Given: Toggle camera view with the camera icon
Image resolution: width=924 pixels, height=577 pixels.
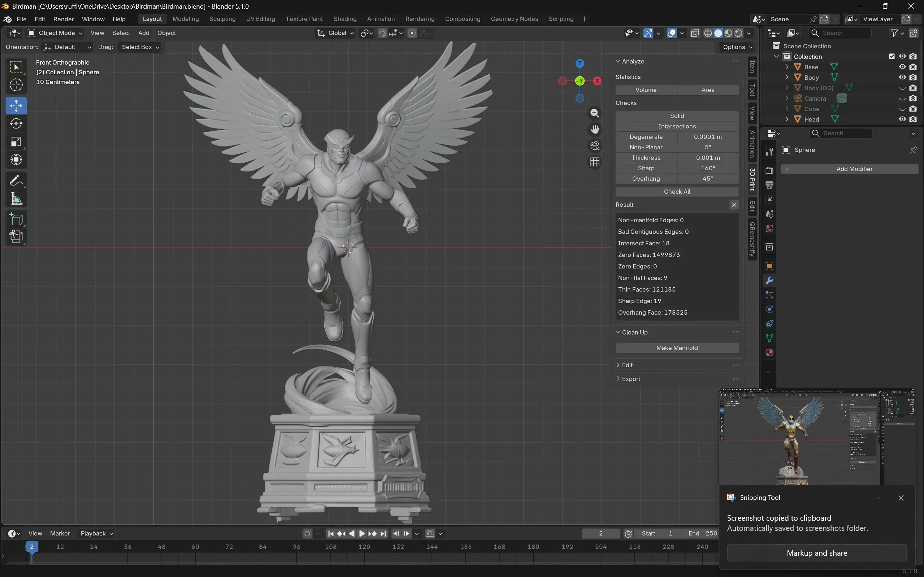Looking at the screenshot, I should click(x=594, y=146).
